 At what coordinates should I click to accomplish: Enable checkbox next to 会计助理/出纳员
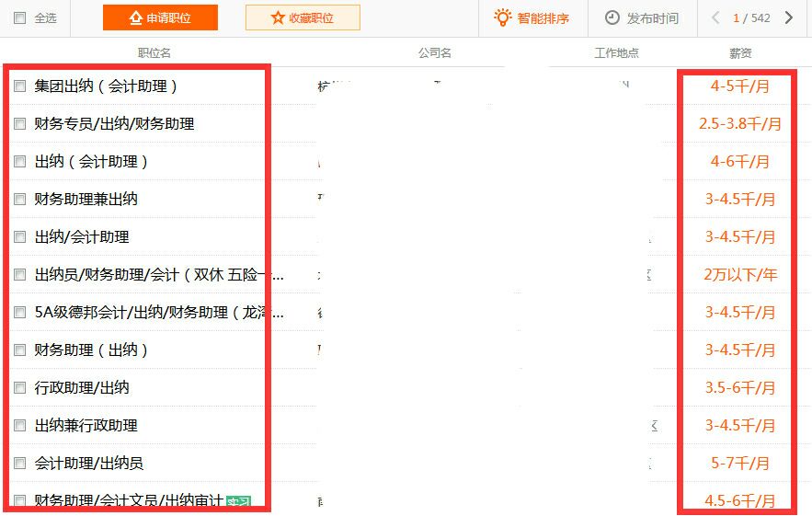pos(20,464)
